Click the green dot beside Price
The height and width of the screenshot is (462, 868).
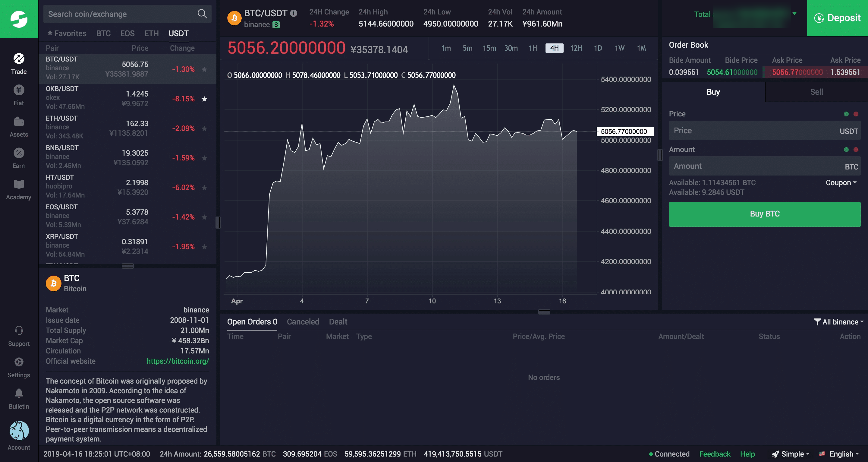pos(846,114)
